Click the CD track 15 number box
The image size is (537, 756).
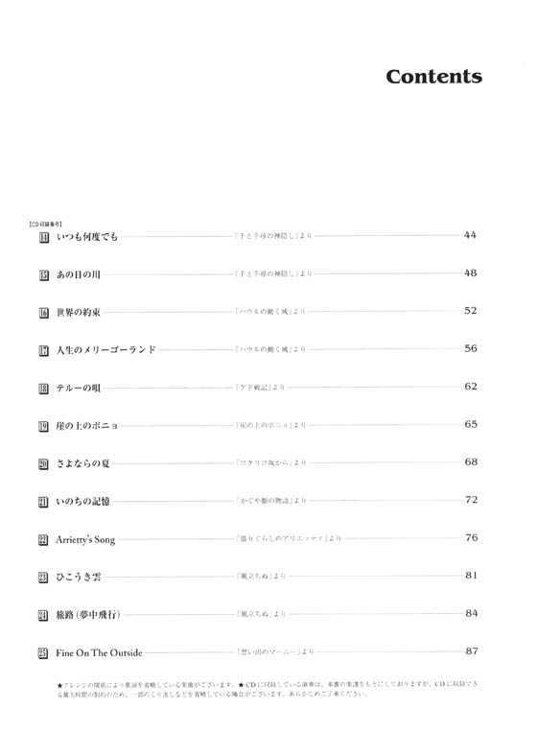[44, 274]
